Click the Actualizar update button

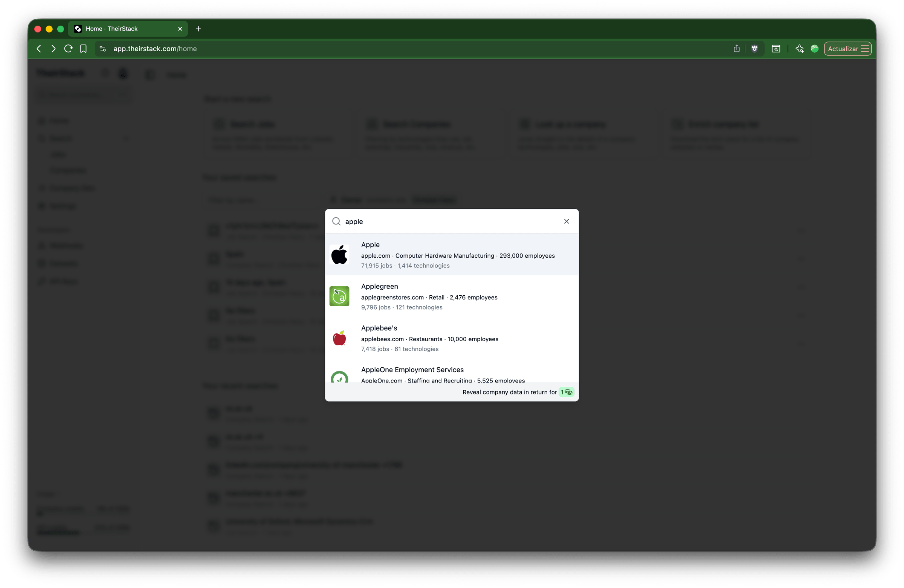843,49
